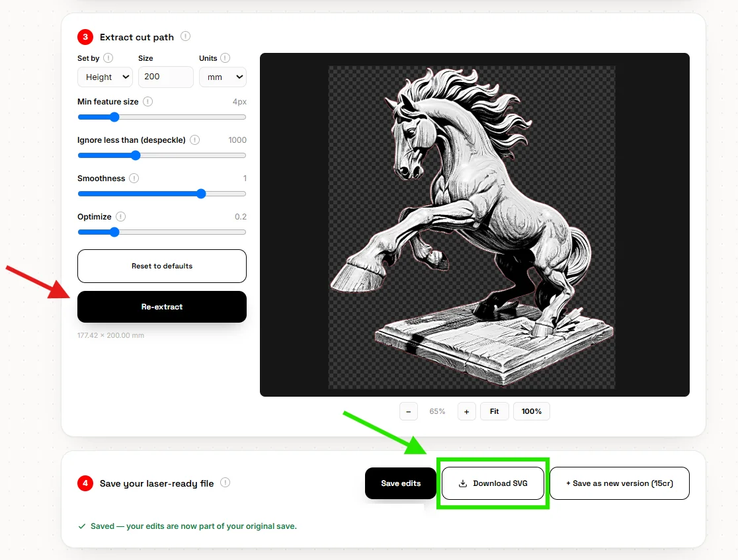Viewport: 738px width, 560px height.
Task: Click the horse preview image
Action: click(x=471, y=227)
